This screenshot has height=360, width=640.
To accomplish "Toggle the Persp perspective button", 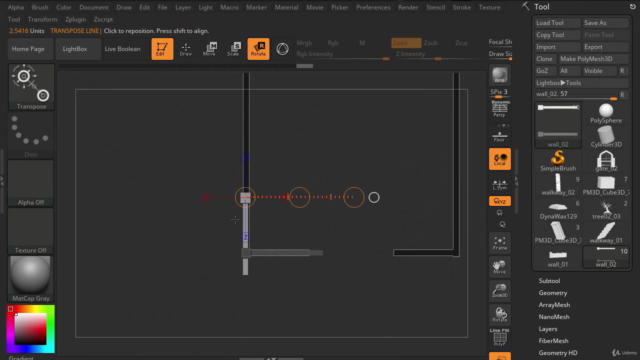I will (x=500, y=109).
